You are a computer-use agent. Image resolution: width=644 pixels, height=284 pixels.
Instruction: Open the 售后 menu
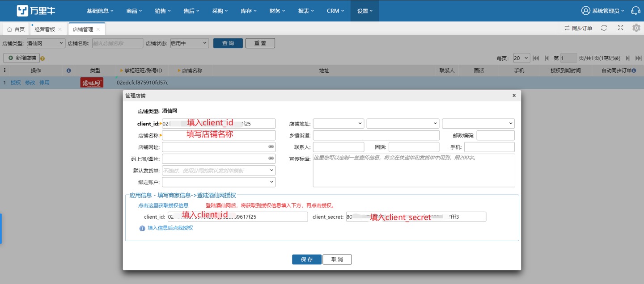point(191,11)
